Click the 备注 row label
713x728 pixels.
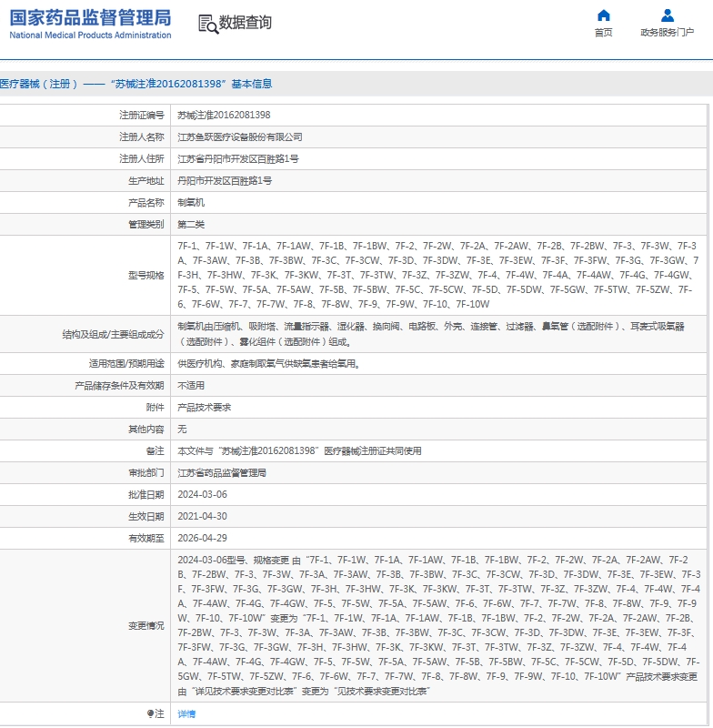tap(155, 450)
